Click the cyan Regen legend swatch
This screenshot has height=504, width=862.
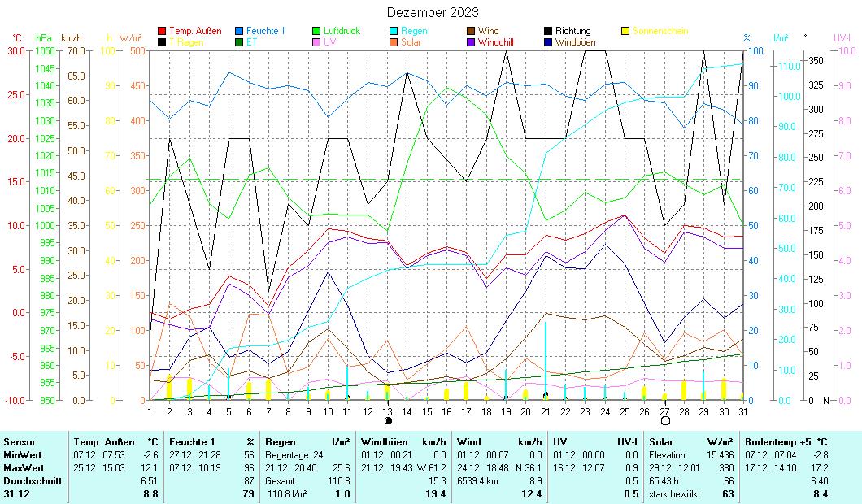tap(394, 32)
